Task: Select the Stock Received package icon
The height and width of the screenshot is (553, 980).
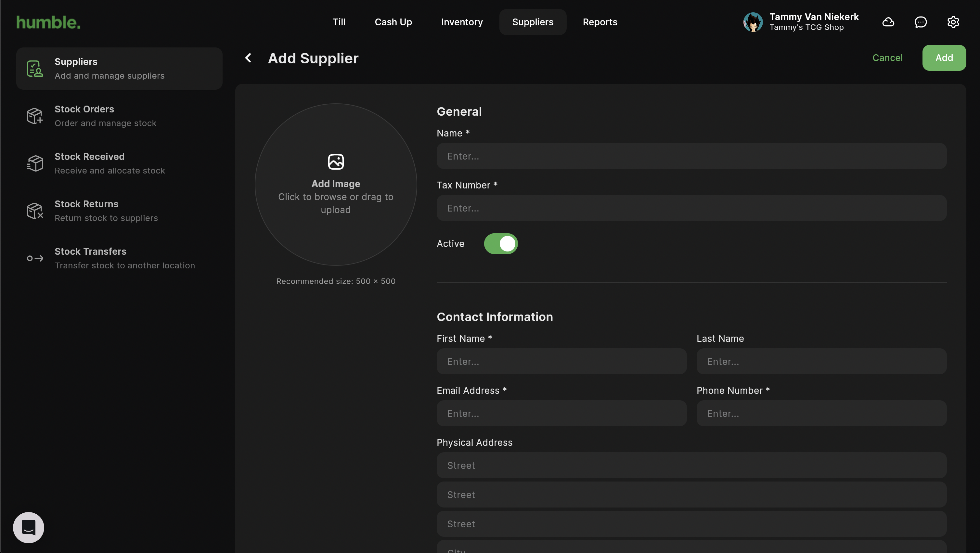Action: (x=35, y=163)
